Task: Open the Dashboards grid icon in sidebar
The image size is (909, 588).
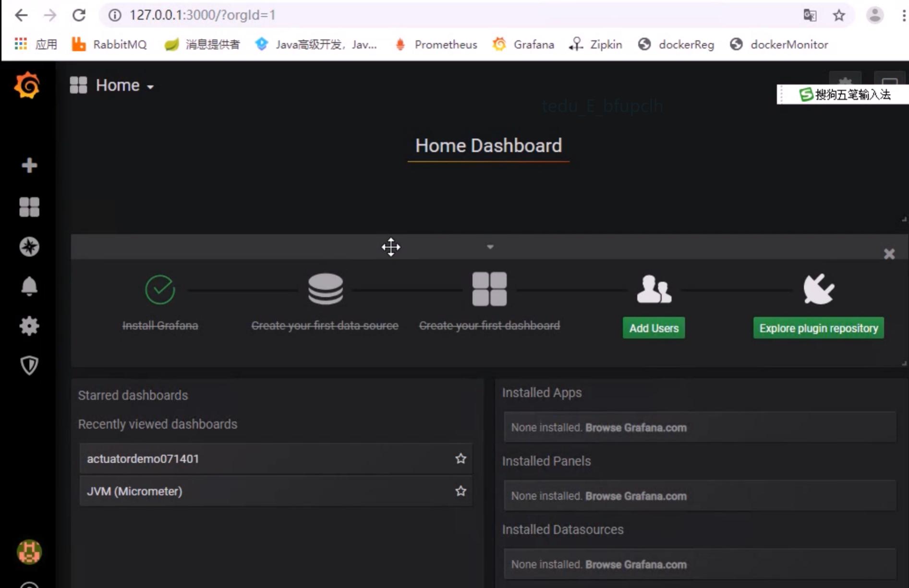Action: pos(29,207)
